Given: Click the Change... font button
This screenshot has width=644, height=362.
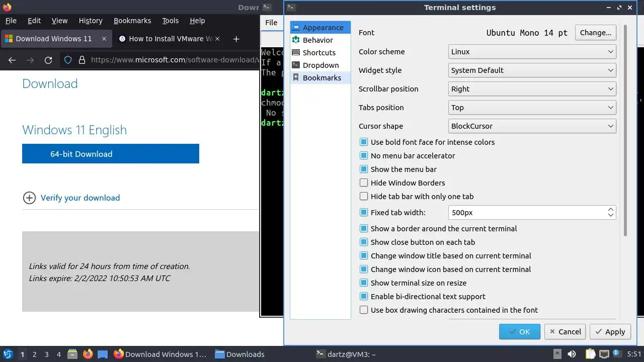Looking at the screenshot, I should [x=596, y=33].
